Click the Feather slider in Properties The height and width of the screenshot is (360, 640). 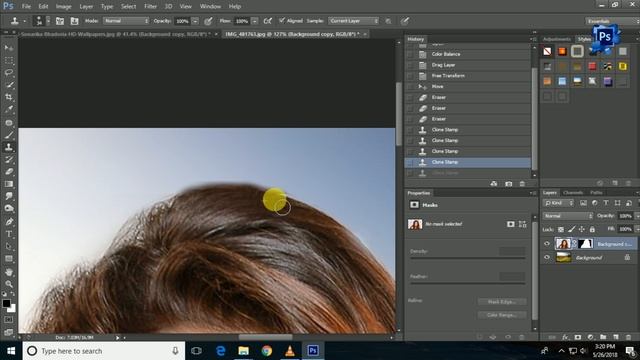point(467,283)
